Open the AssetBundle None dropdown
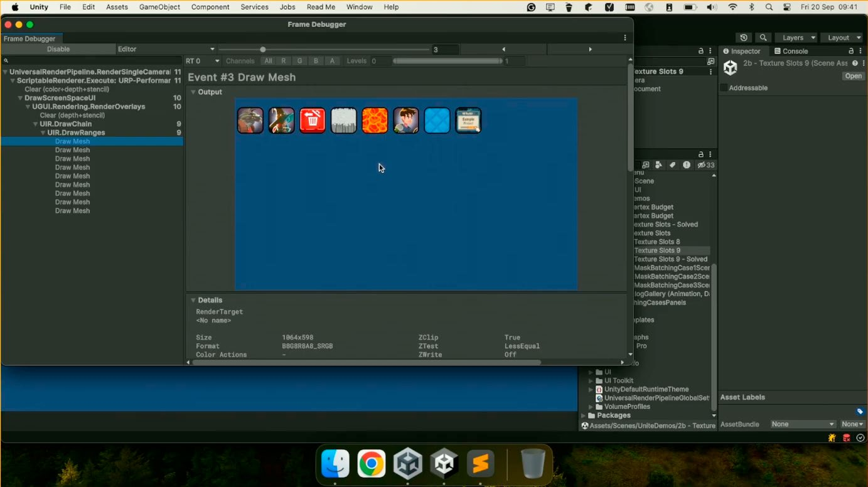The image size is (868, 487). pos(803,424)
